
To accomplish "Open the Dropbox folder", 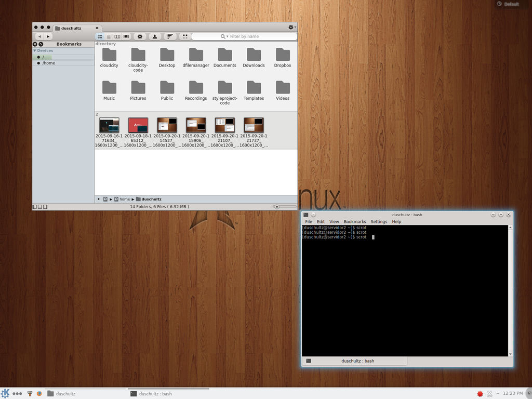I will click(x=283, y=58).
